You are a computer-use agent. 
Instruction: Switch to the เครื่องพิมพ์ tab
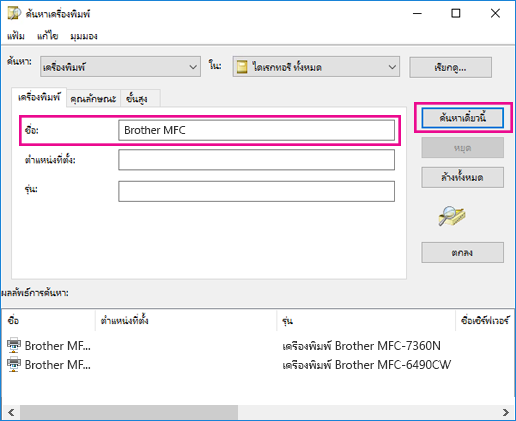pyautogui.click(x=39, y=97)
